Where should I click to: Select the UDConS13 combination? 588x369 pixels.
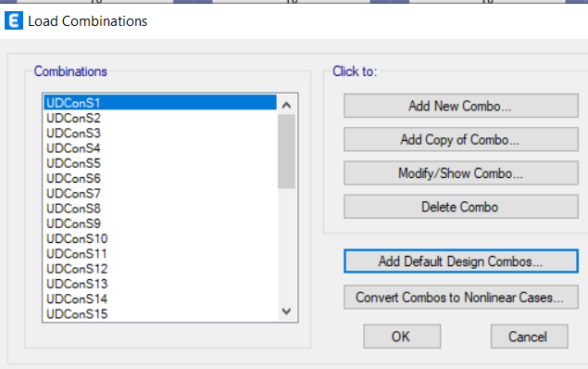160,284
